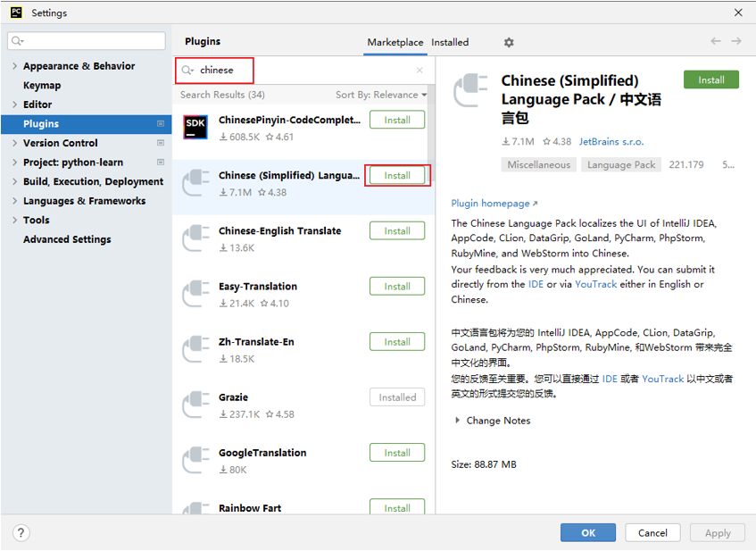This screenshot has height=551, width=756.
Task: Click the help question mark icon
Action: (x=21, y=532)
